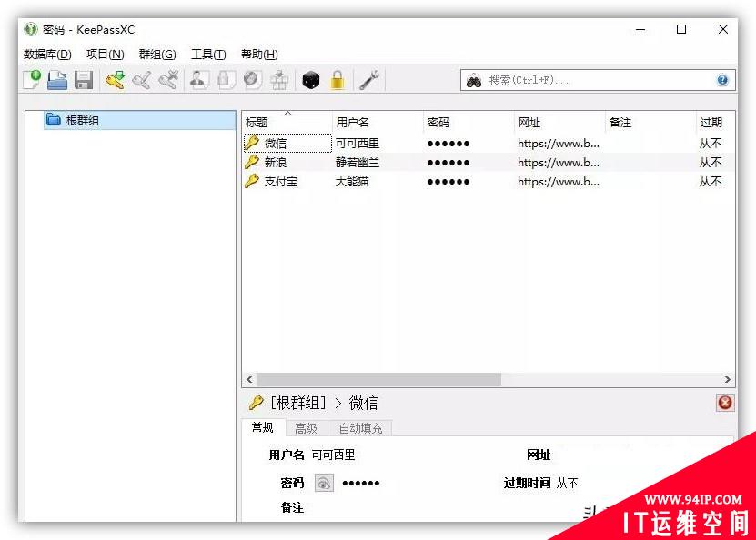Click username 静若幽兰 in entry list
The height and width of the screenshot is (540, 756).
click(x=358, y=163)
